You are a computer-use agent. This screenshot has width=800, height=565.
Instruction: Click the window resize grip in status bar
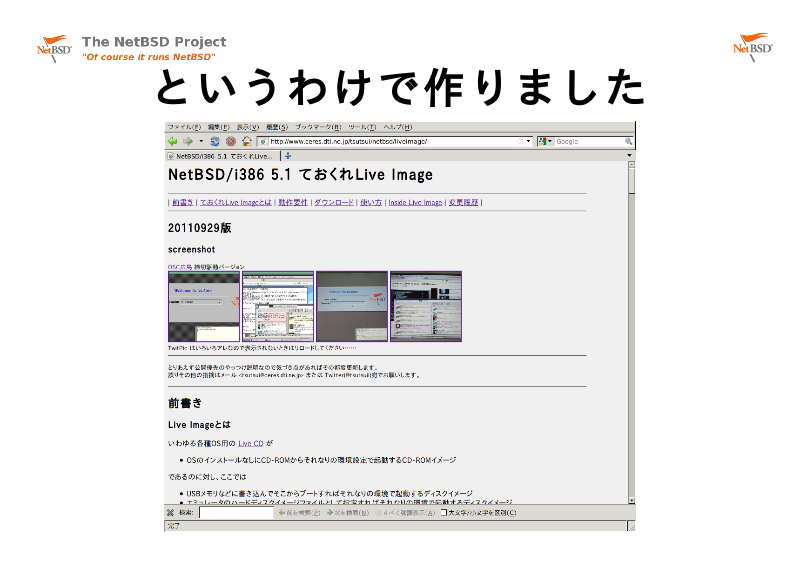631,526
